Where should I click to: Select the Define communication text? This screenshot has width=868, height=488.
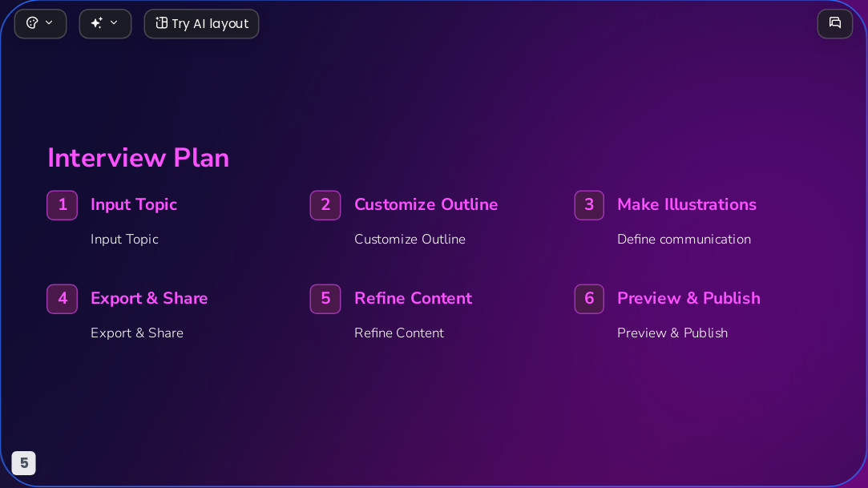pyautogui.click(x=684, y=240)
